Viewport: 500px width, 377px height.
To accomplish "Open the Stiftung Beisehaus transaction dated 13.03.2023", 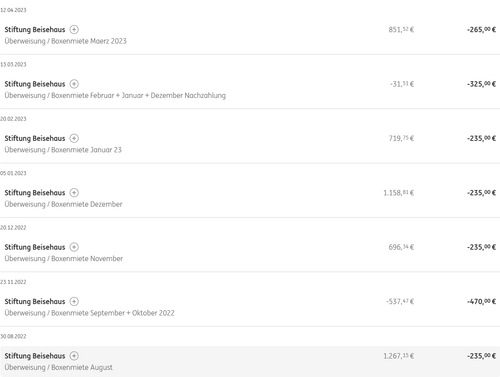I will [250, 89].
